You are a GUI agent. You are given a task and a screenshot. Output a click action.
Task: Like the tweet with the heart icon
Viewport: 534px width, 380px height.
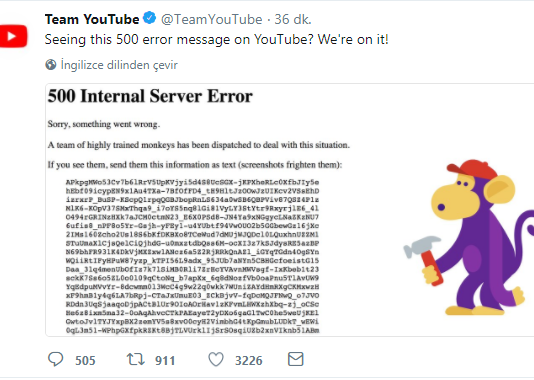click(x=216, y=359)
